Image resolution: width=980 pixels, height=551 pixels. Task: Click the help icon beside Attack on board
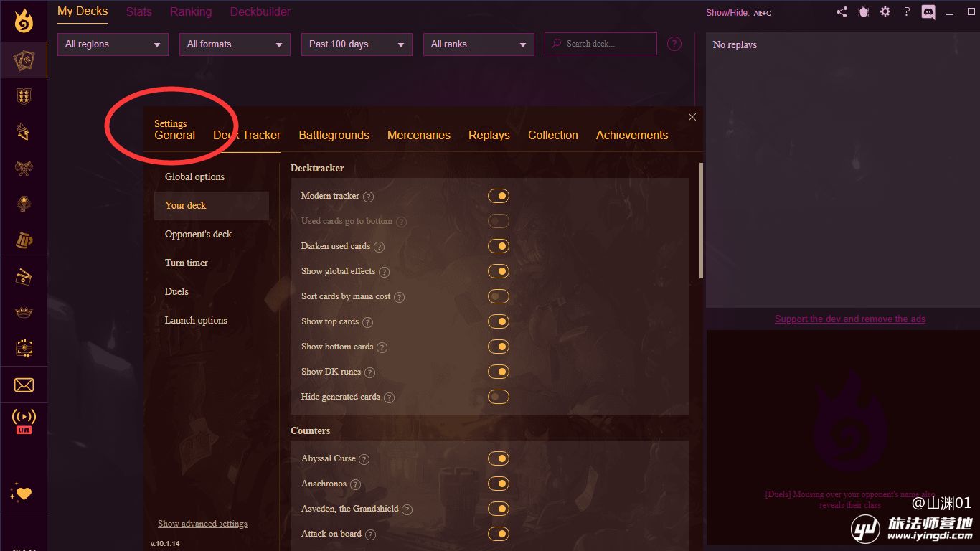pos(370,534)
